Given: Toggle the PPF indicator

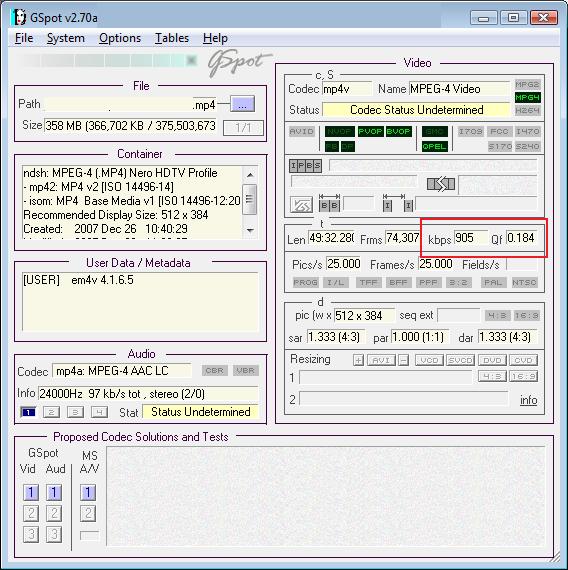Looking at the screenshot, I should tap(428, 282).
